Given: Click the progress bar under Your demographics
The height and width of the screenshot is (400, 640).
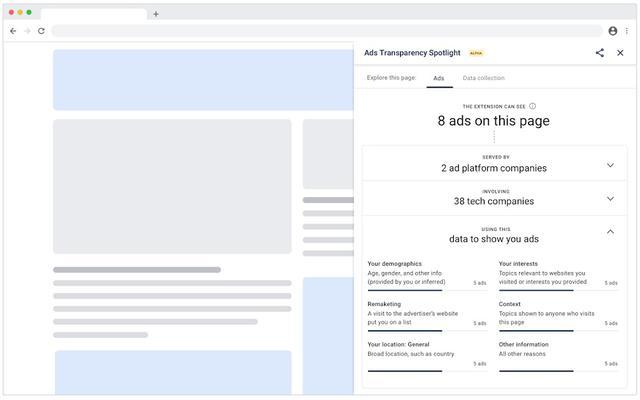Looking at the screenshot, I should pos(427,291).
